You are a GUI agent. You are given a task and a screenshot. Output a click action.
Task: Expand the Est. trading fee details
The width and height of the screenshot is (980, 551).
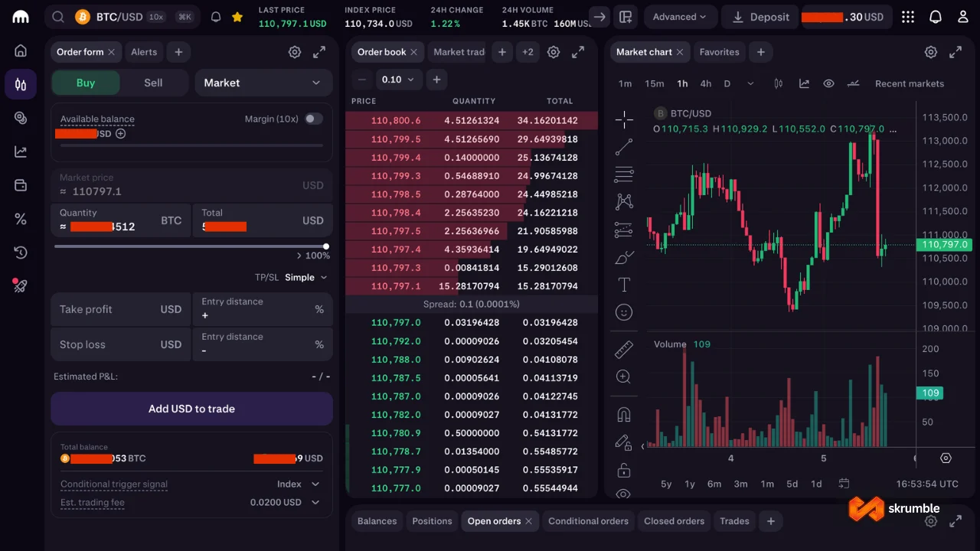(315, 502)
